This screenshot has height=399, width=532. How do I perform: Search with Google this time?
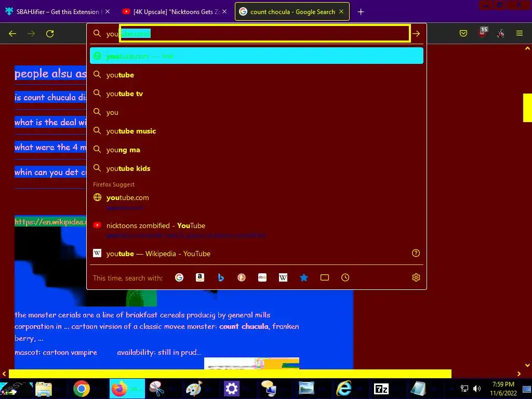179,277
